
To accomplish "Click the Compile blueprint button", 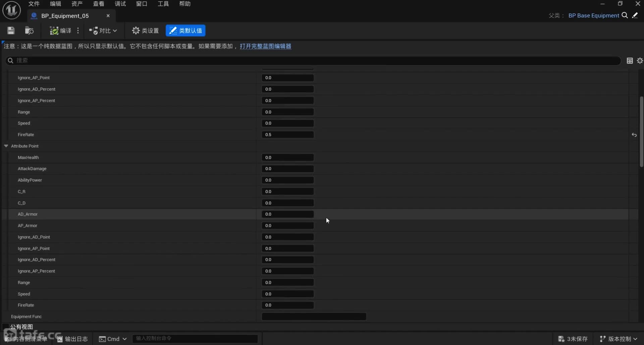I will point(60,31).
